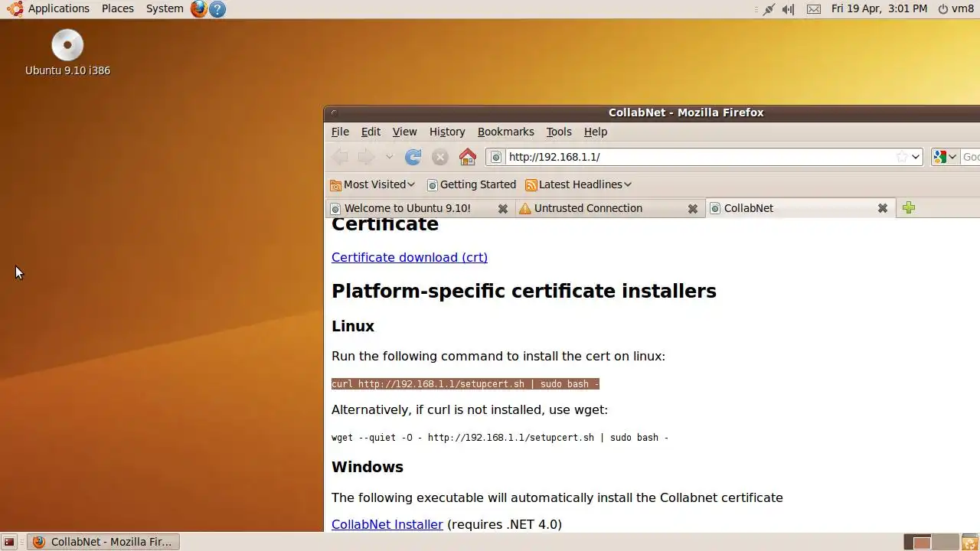This screenshot has width=980, height=551.
Task: Open the CollabNet Installer link
Action: tap(387, 524)
